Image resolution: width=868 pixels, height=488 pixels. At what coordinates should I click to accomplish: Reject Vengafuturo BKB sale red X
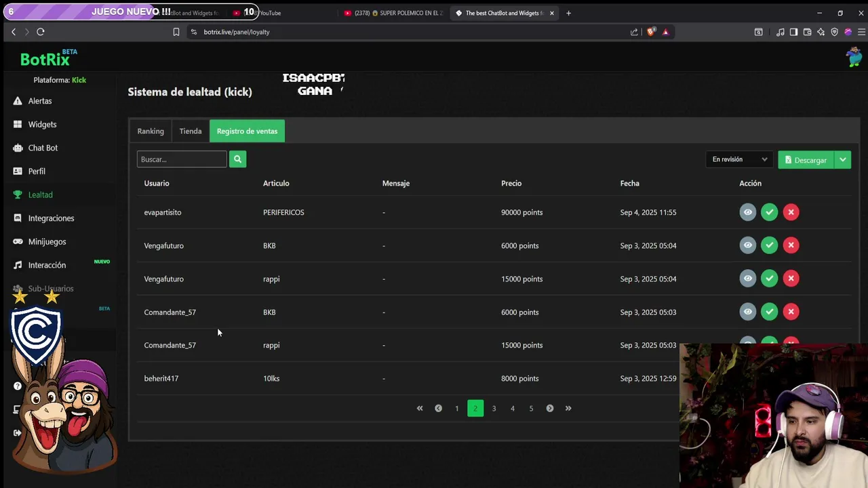click(791, 245)
